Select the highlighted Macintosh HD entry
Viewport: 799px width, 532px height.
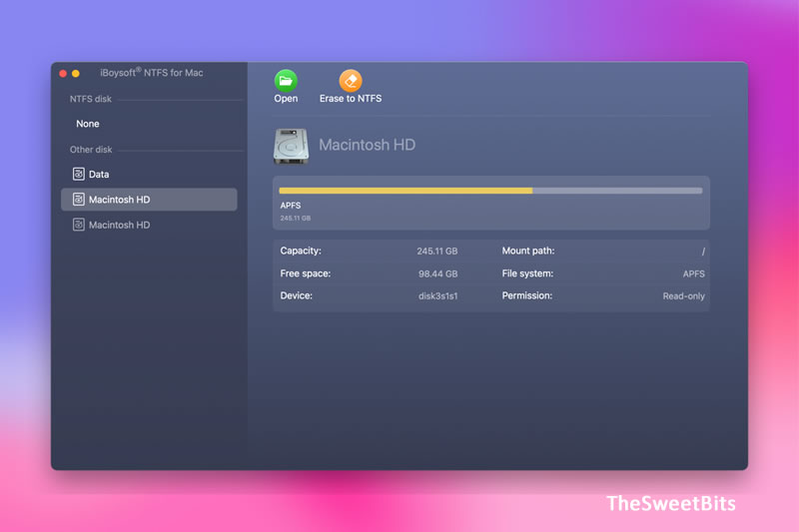[x=149, y=200]
